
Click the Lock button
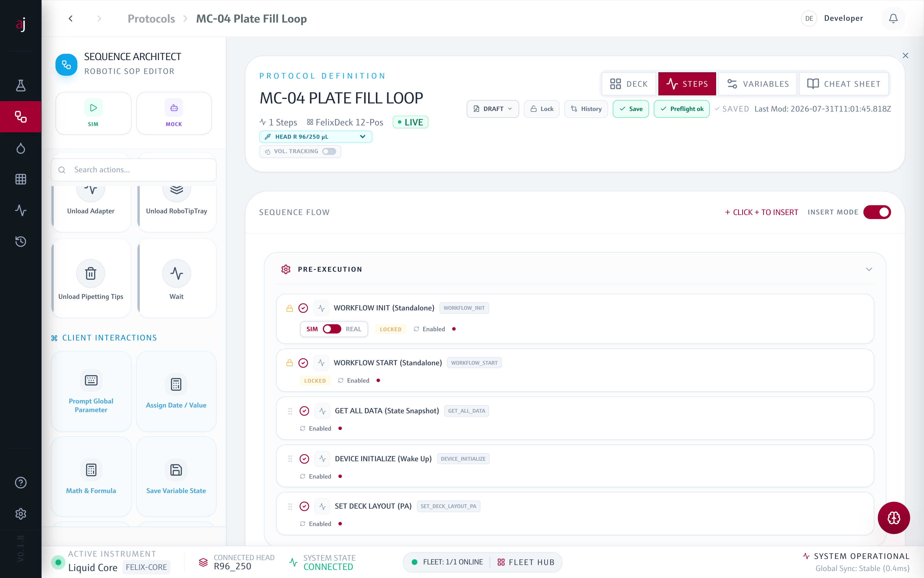point(541,109)
